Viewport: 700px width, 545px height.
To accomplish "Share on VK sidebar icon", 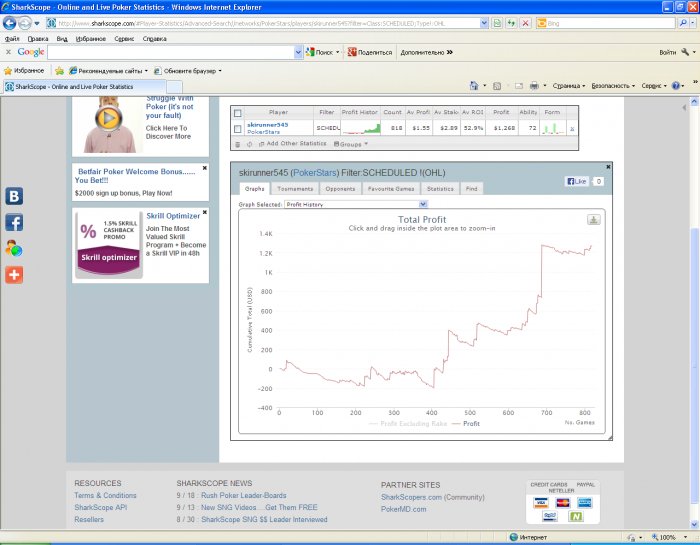I will click(14, 196).
